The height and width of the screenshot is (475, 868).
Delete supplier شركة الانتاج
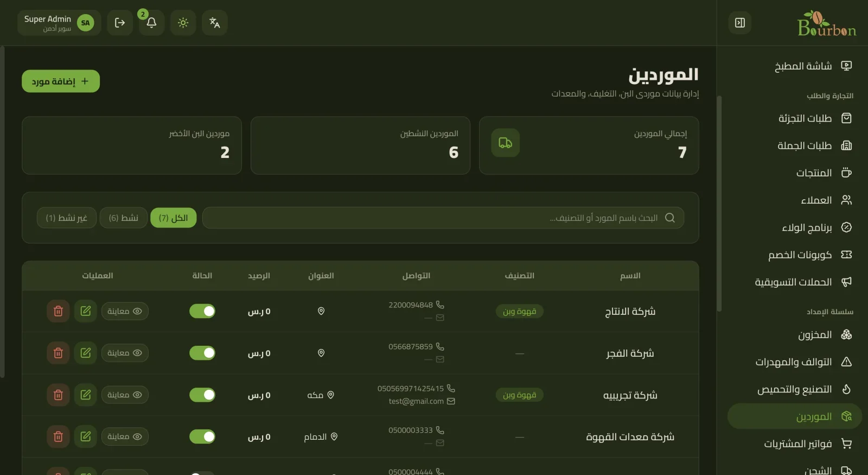(x=58, y=311)
